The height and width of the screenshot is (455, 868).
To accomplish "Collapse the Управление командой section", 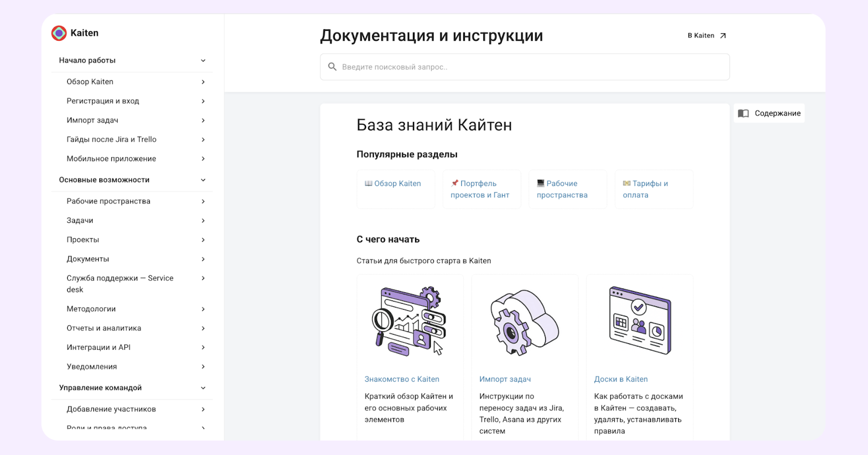I will click(x=203, y=388).
